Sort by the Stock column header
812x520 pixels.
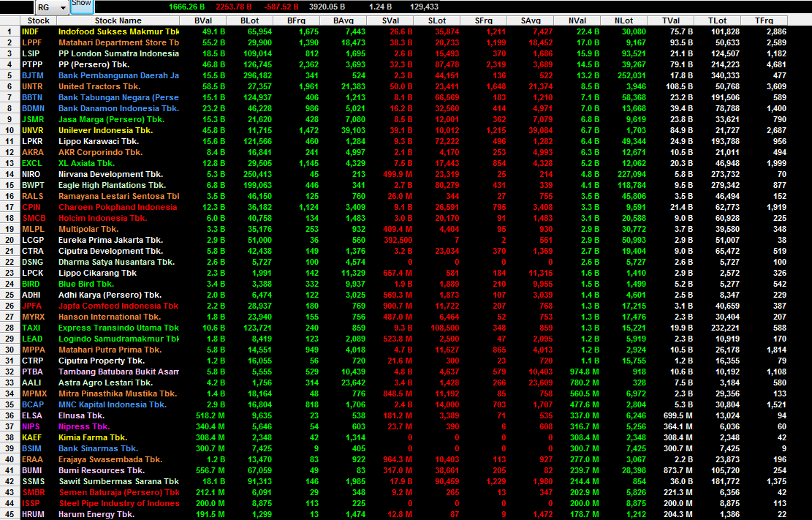click(38, 20)
